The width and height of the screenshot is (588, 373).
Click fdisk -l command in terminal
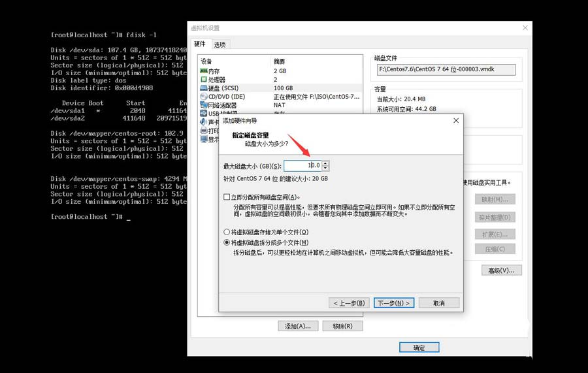coord(141,35)
